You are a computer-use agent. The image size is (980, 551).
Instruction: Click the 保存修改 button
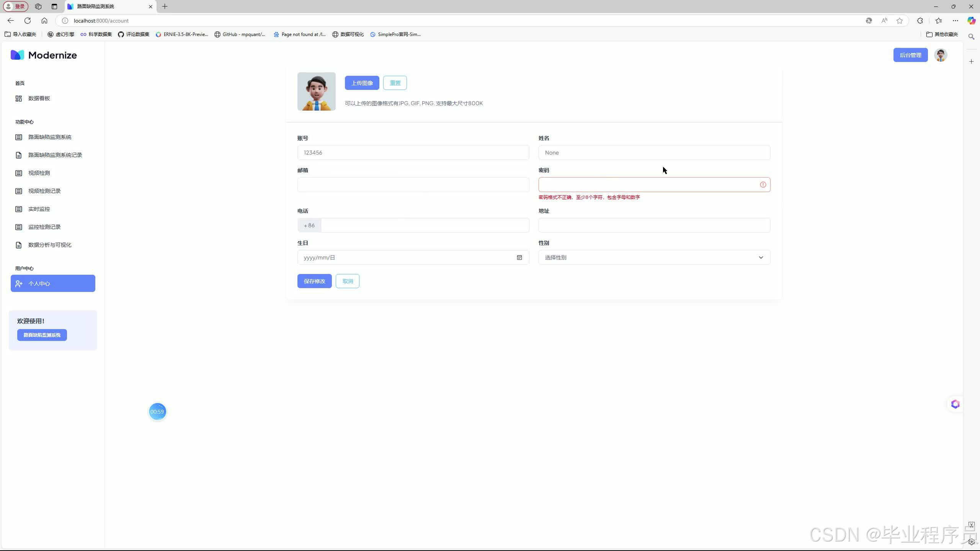[x=314, y=281]
